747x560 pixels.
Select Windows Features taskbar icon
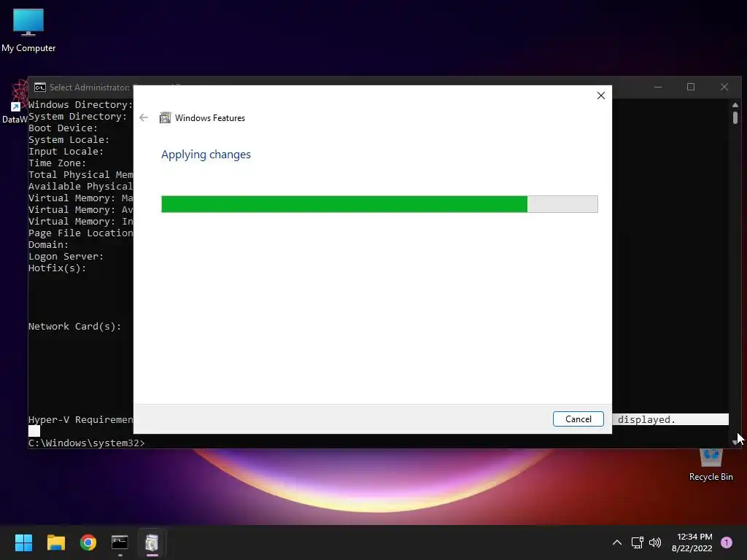pyautogui.click(x=152, y=542)
